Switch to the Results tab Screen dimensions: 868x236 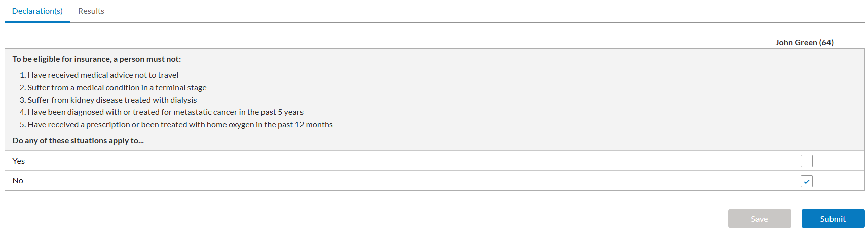pyautogui.click(x=91, y=11)
